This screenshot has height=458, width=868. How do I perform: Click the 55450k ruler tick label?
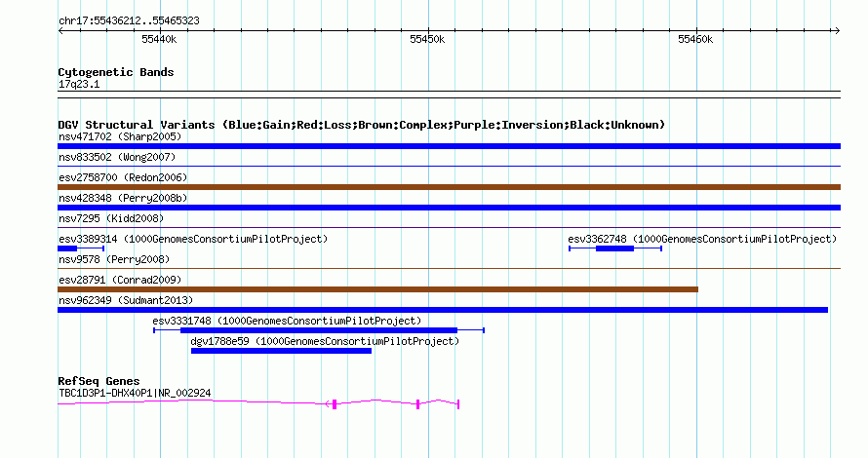pyautogui.click(x=427, y=39)
